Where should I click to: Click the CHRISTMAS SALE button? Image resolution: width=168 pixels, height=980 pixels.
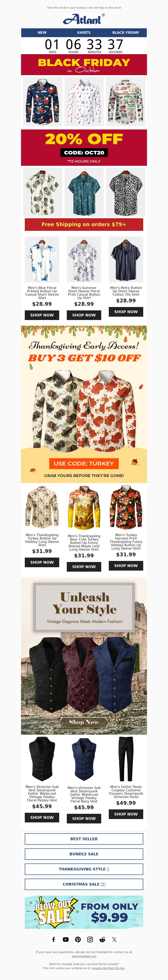pos(84,884)
